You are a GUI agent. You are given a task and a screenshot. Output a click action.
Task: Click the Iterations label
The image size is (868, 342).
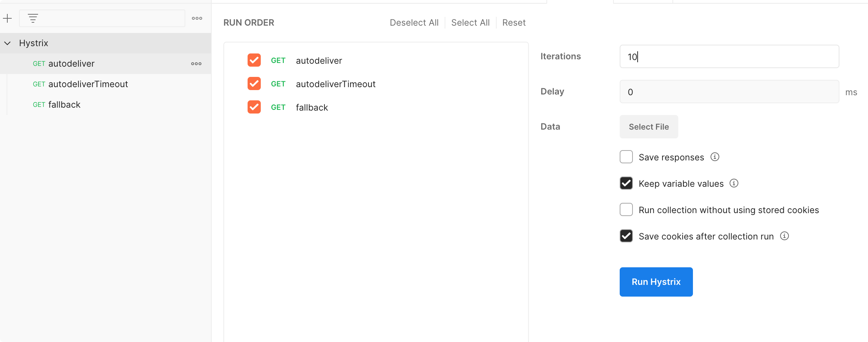coord(560,56)
